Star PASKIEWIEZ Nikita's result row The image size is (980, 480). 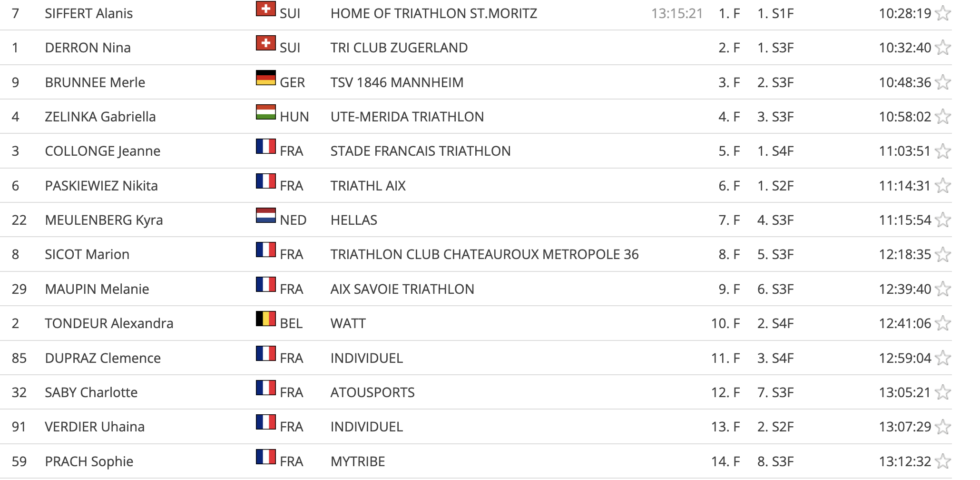(x=942, y=186)
